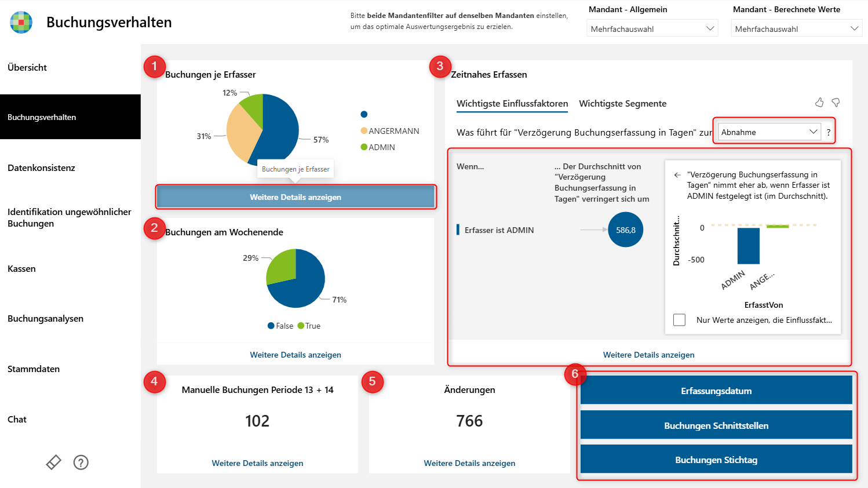This screenshot has width=868, height=488.
Task: Click the ADMIN bar in the bar chart
Action: click(x=748, y=246)
